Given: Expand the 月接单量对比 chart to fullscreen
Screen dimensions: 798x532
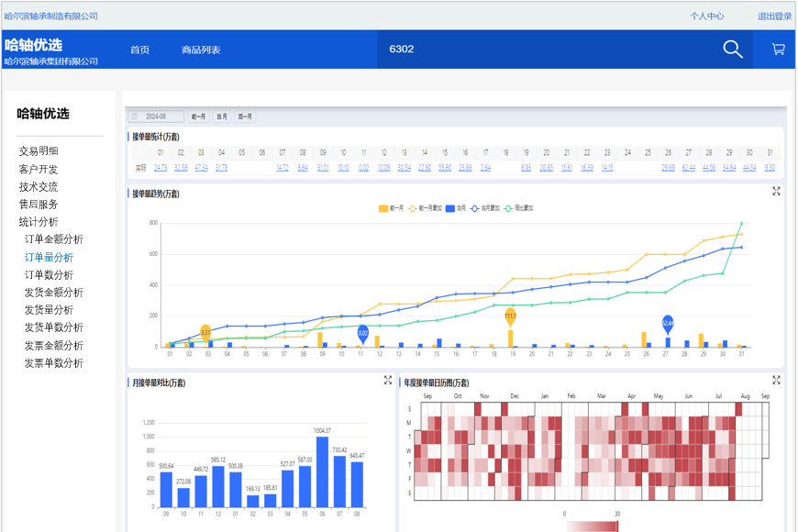Looking at the screenshot, I should [x=388, y=380].
